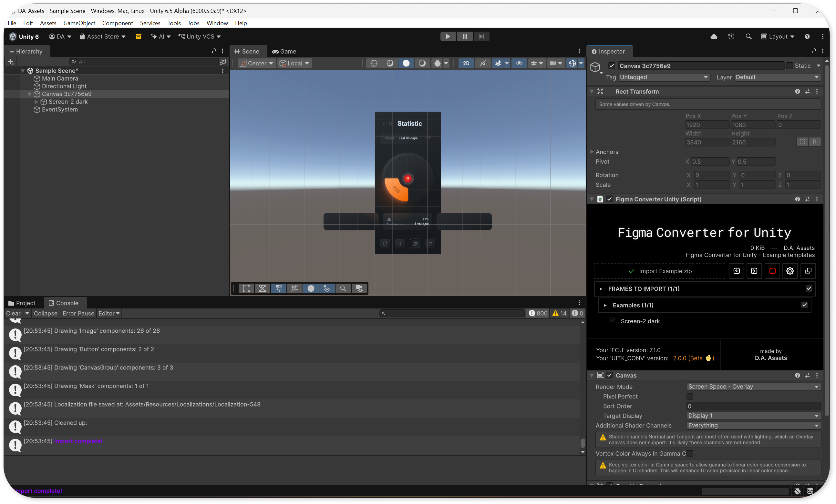The image size is (836, 504).
Task: Click the grid and sphere overlay icon
Action: pyautogui.click(x=327, y=288)
